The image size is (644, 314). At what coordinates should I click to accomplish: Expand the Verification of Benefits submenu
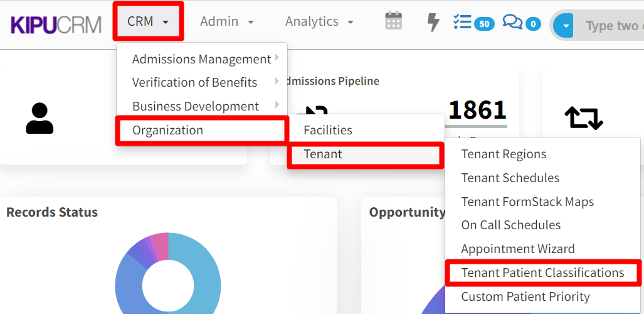[202, 82]
